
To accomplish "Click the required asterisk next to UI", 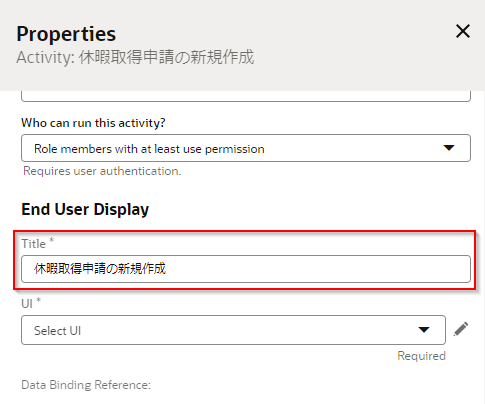I will pyautogui.click(x=39, y=300).
